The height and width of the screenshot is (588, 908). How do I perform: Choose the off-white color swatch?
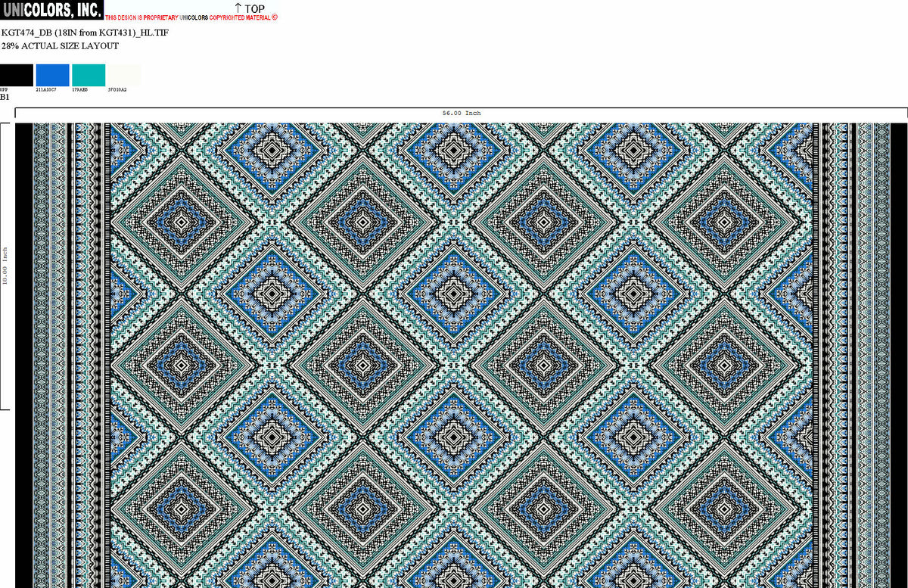click(x=125, y=75)
